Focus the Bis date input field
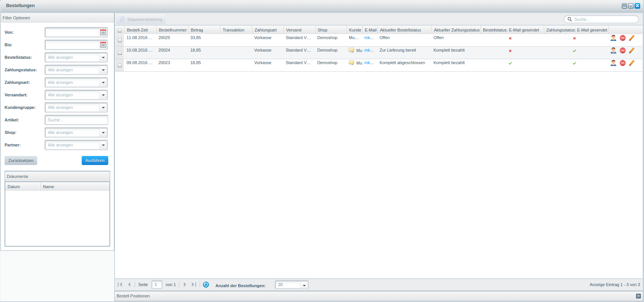644x302 pixels. (72, 45)
